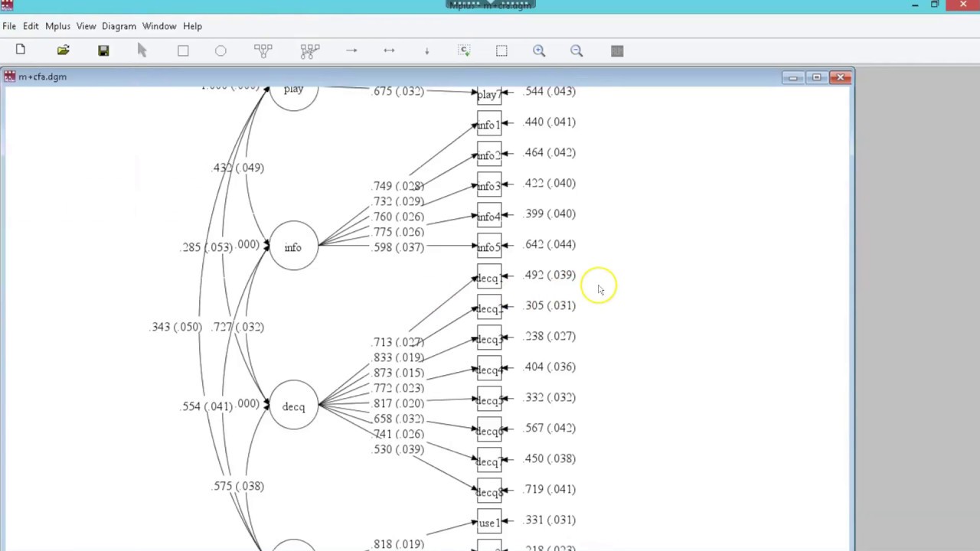Click the loading value .675 (.032)
980x551 pixels.
tap(398, 91)
